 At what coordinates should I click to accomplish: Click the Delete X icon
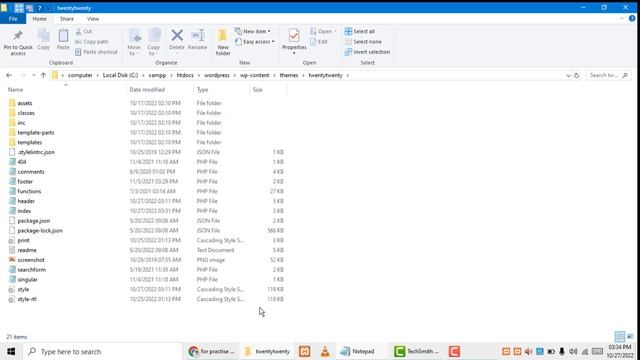[177, 36]
